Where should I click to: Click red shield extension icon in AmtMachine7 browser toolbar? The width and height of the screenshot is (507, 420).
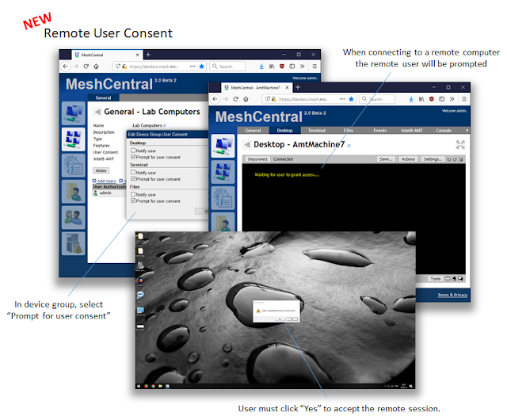(x=431, y=99)
